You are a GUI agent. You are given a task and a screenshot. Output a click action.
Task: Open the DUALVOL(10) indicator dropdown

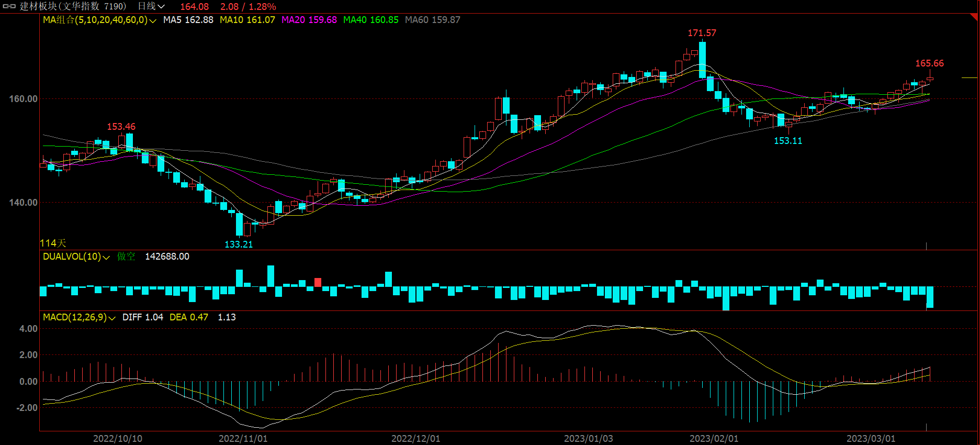tap(76, 257)
